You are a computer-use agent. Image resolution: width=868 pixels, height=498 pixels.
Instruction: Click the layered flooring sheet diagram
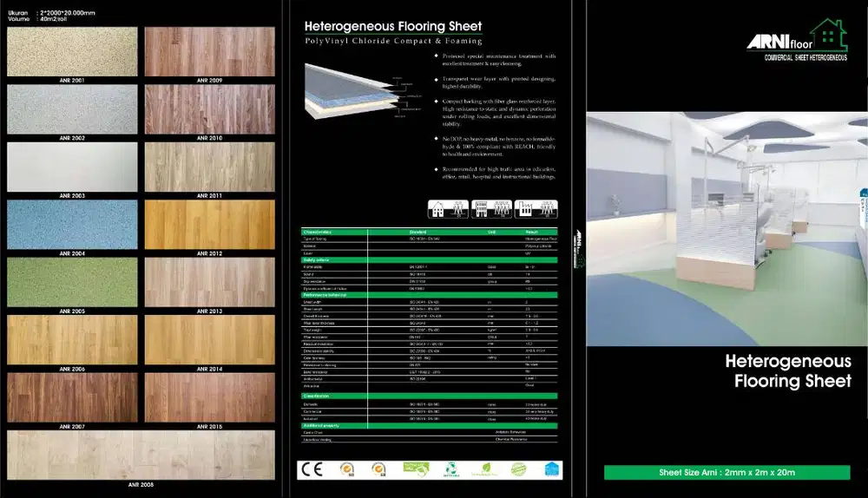point(354,91)
